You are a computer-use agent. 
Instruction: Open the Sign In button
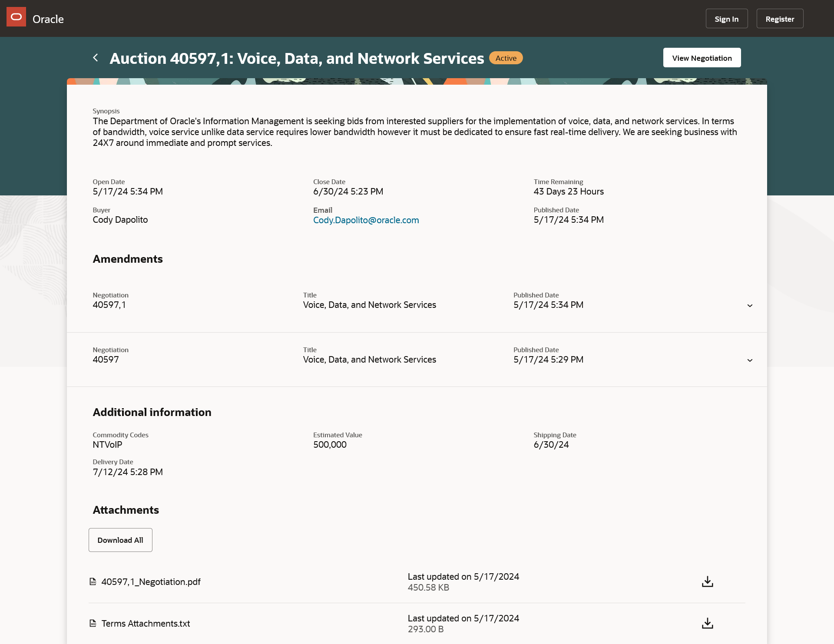pyautogui.click(x=727, y=19)
